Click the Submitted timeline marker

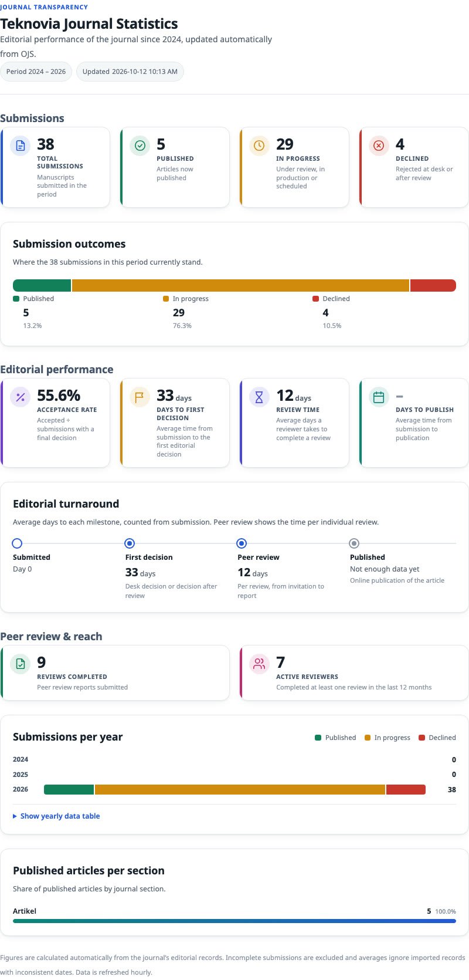(17, 543)
